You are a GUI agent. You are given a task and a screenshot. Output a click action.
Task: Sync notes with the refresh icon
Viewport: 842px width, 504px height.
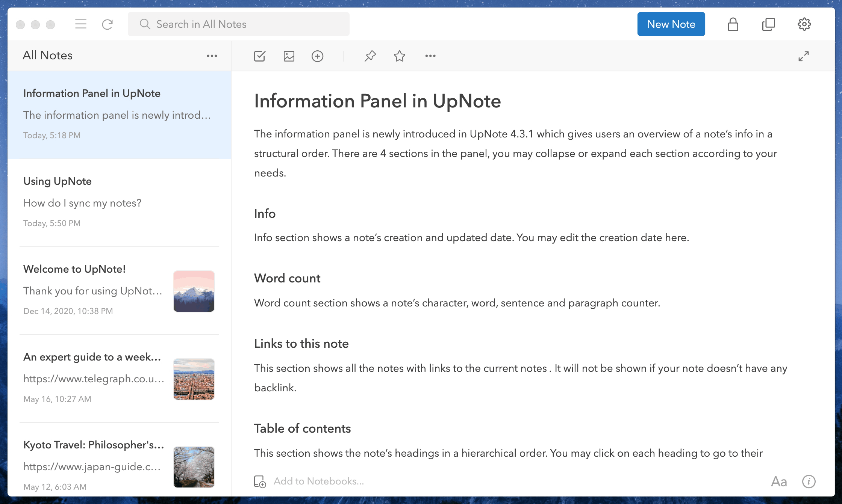coord(108,24)
